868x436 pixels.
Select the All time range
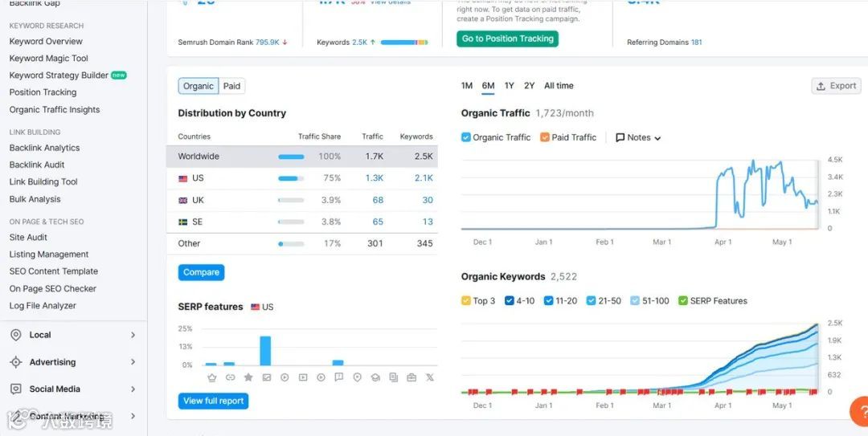559,86
